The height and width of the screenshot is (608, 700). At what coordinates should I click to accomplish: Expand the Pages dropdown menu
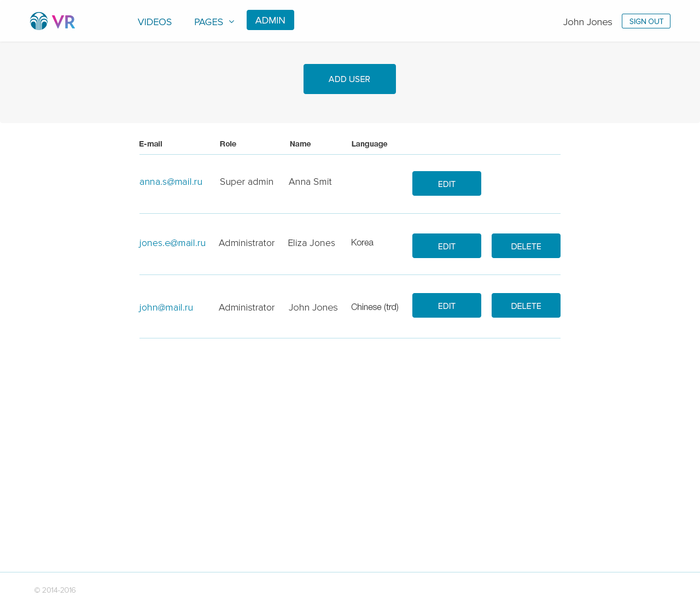coord(209,22)
